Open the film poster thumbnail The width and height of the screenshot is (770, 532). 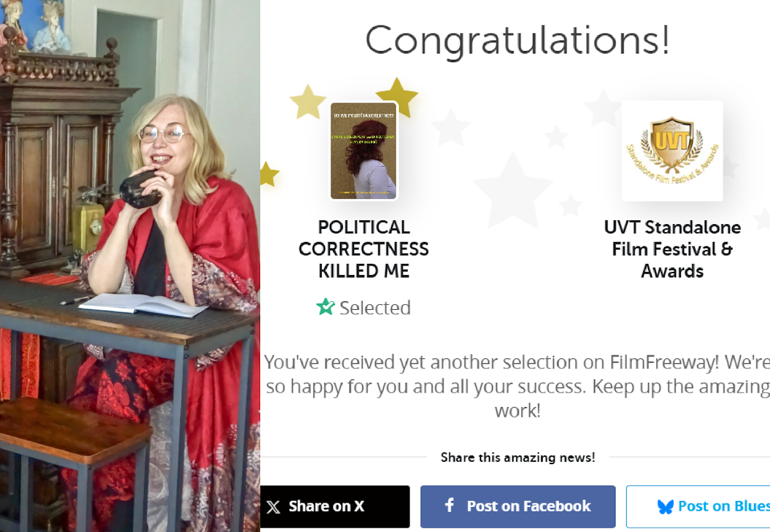coord(364,151)
